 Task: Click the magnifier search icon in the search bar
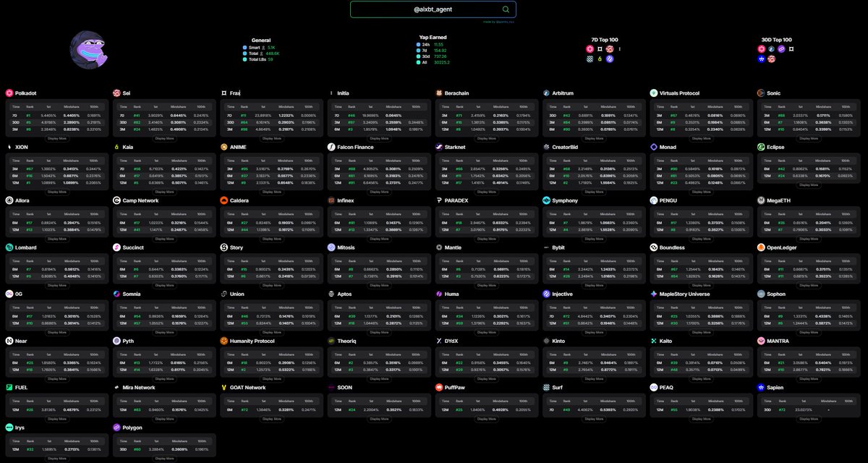click(x=506, y=9)
